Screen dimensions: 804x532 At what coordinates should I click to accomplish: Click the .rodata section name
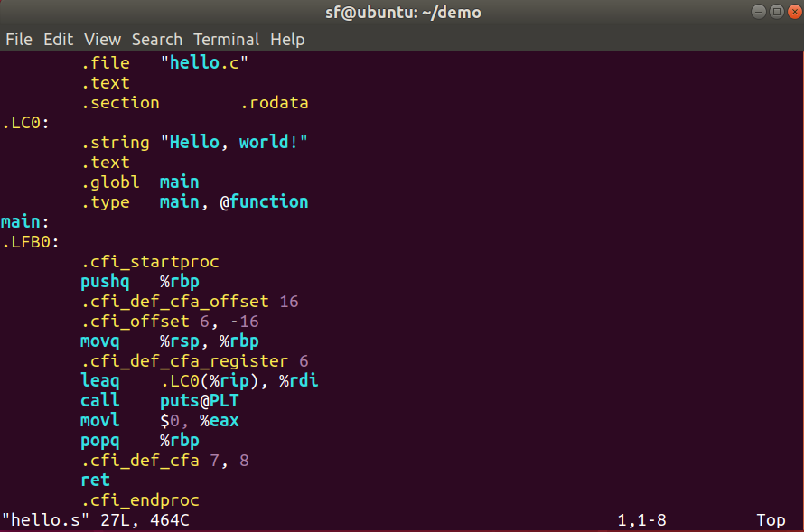(275, 103)
